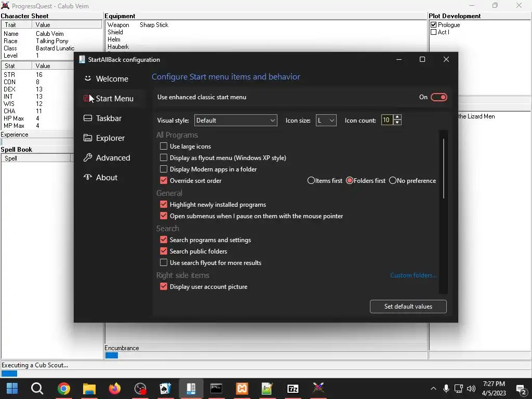Viewport: 532px width, 399px height.
Task: Click StartAllBack title bar app icon
Action: pos(82,59)
